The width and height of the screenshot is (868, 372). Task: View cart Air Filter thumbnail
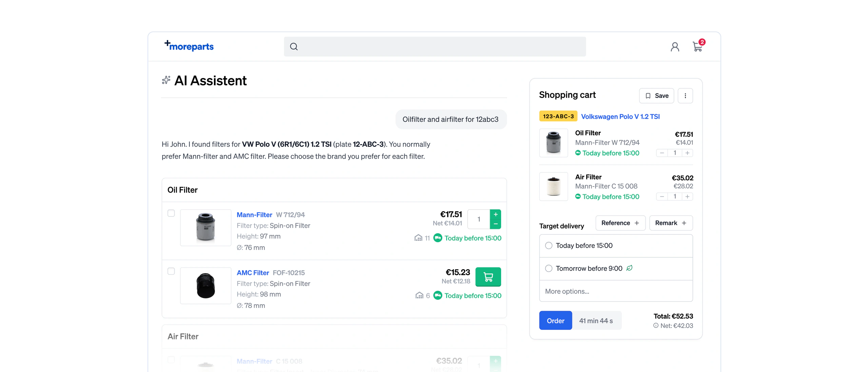click(x=553, y=187)
